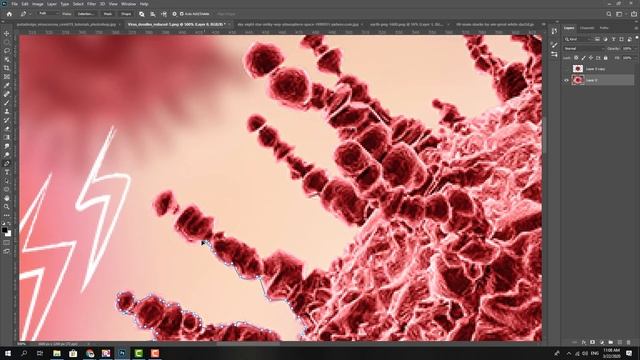Click the Selection… button in options bar

point(86,14)
